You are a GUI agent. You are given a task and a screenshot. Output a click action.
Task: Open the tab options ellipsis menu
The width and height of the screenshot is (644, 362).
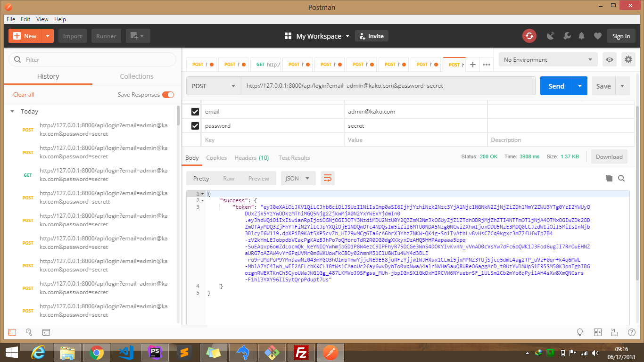[487, 65]
